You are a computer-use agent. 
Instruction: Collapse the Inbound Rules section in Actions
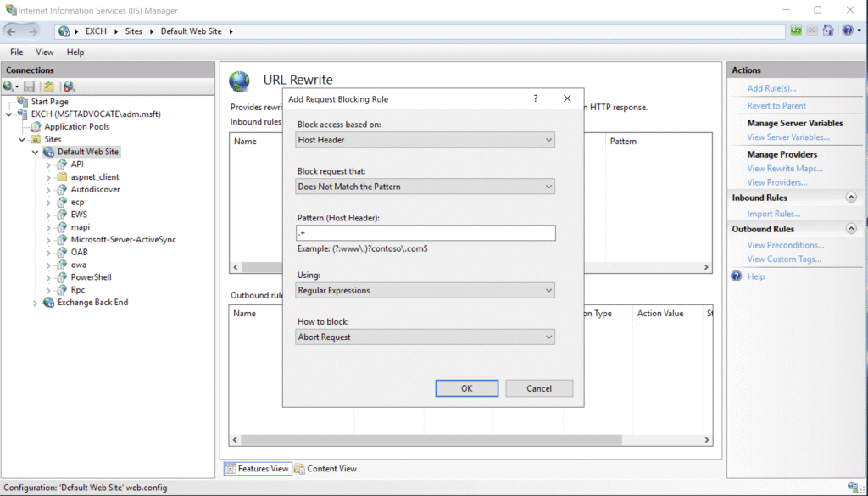pyautogui.click(x=851, y=198)
